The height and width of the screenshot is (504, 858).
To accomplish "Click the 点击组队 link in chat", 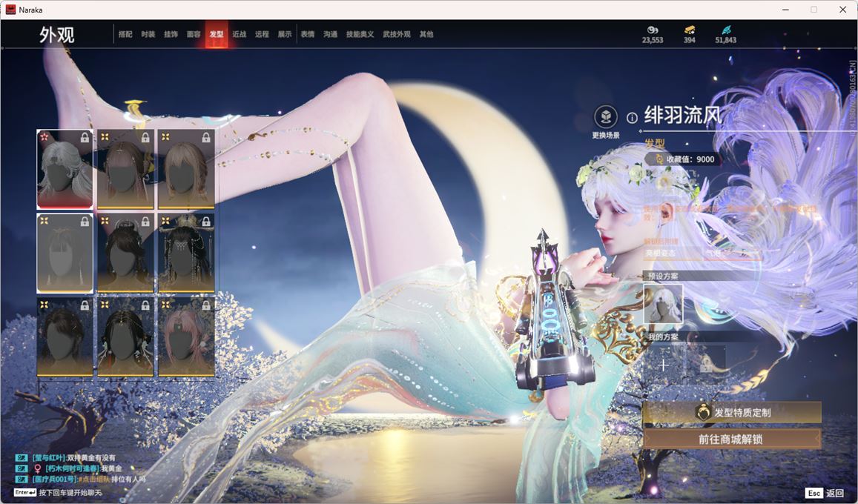I will 94,480.
